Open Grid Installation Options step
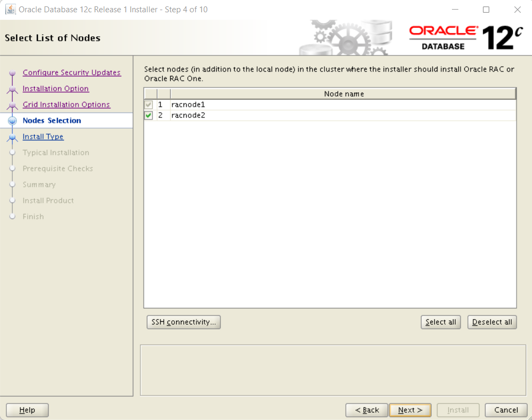The height and width of the screenshot is (420, 532). click(66, 104)
